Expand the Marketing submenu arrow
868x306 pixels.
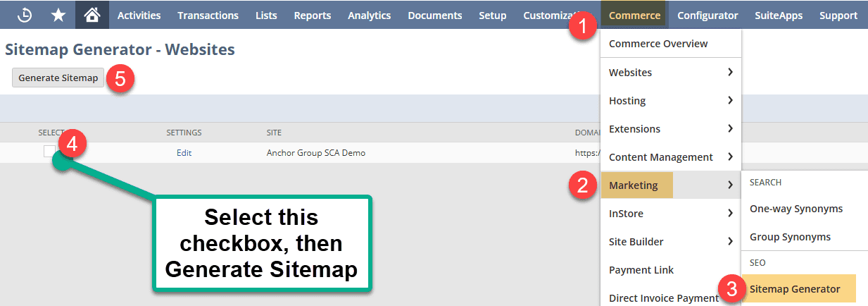pos(730,185)
